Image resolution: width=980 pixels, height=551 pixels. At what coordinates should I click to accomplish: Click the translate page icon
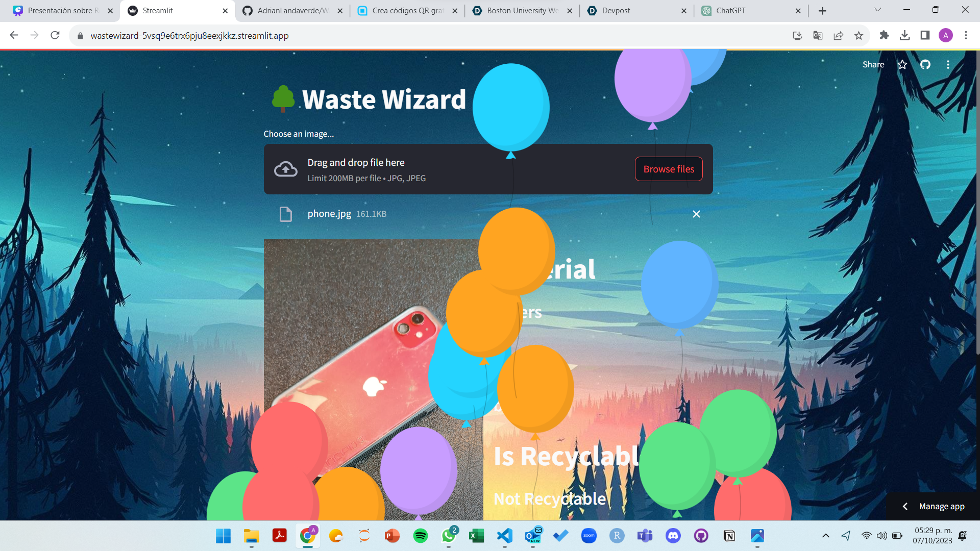click(818, 35)
